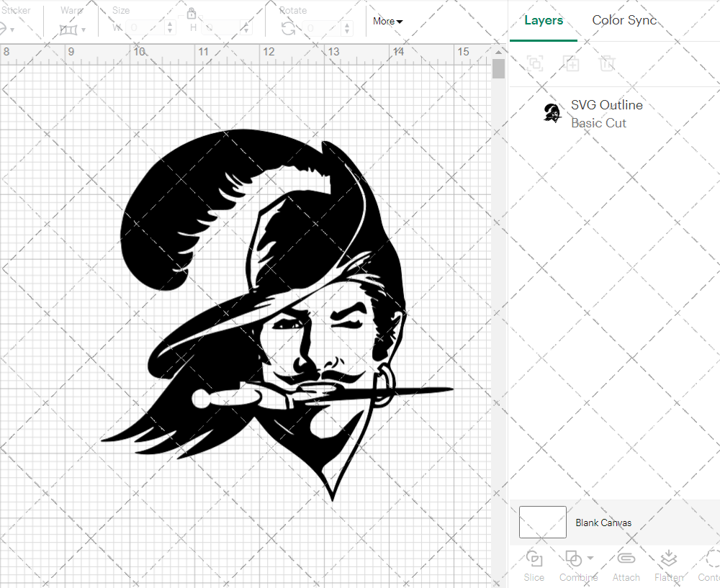The height and width of the screenshot is (588, 720).
Task: Toggle the size aspect ratio lock
Action: 192,13
